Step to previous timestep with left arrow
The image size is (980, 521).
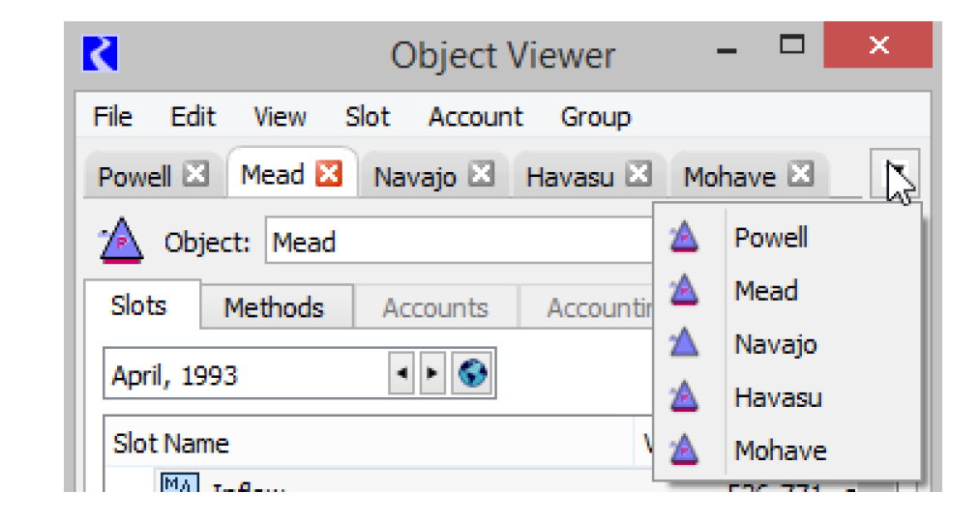coord(400,374)
